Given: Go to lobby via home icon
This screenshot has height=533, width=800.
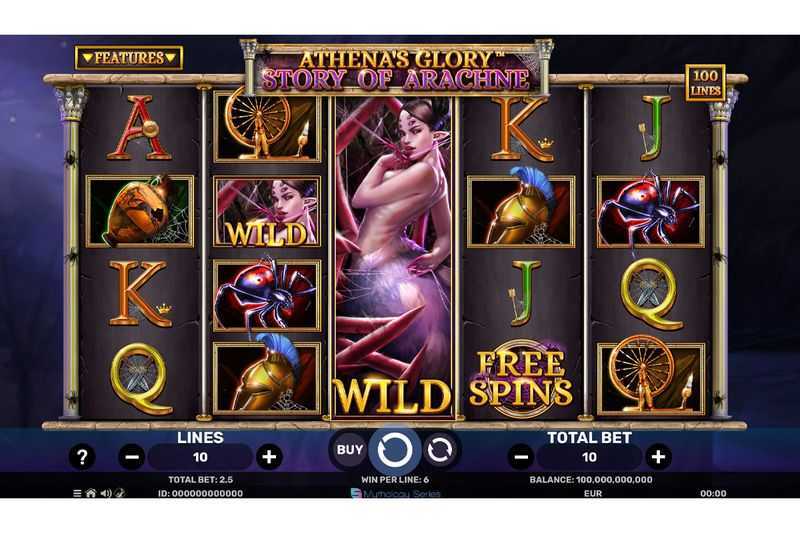Looking at the screenshot, I should [91, 493].
